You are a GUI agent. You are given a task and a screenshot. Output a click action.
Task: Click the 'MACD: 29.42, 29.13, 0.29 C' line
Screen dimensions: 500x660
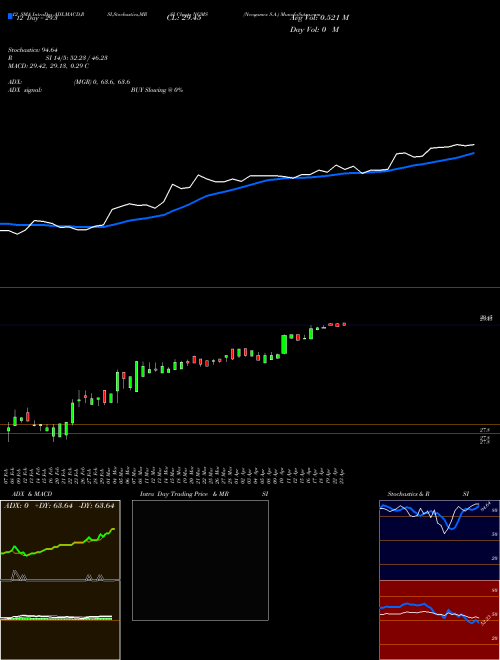click(48, 66)
